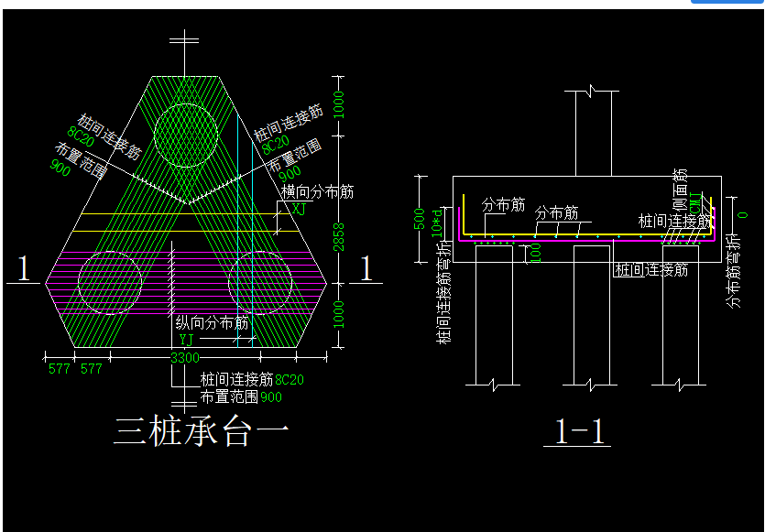Click the 桩间连接筋 label below the section cap
This screenshot has width=765, height=532.
tap(651, 269)
